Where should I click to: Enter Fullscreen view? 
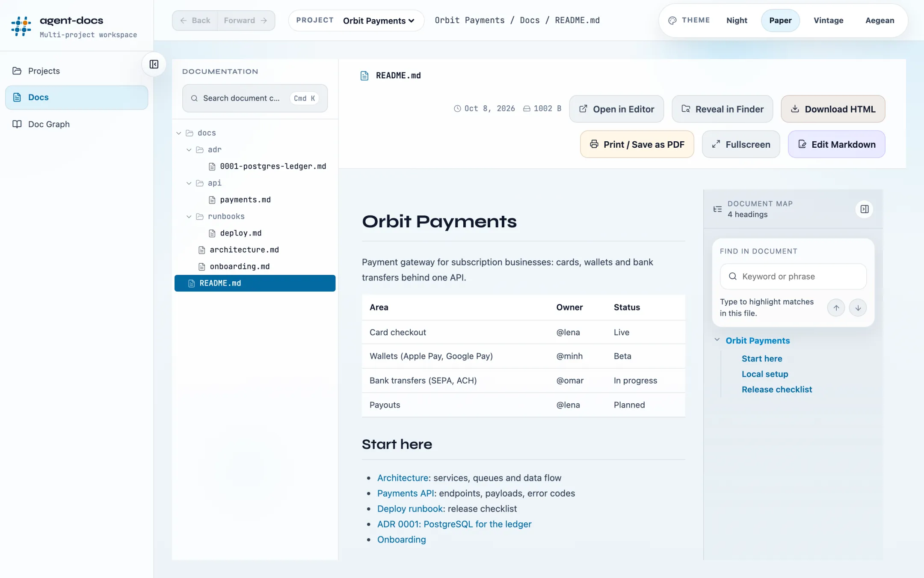pos(741,144)
